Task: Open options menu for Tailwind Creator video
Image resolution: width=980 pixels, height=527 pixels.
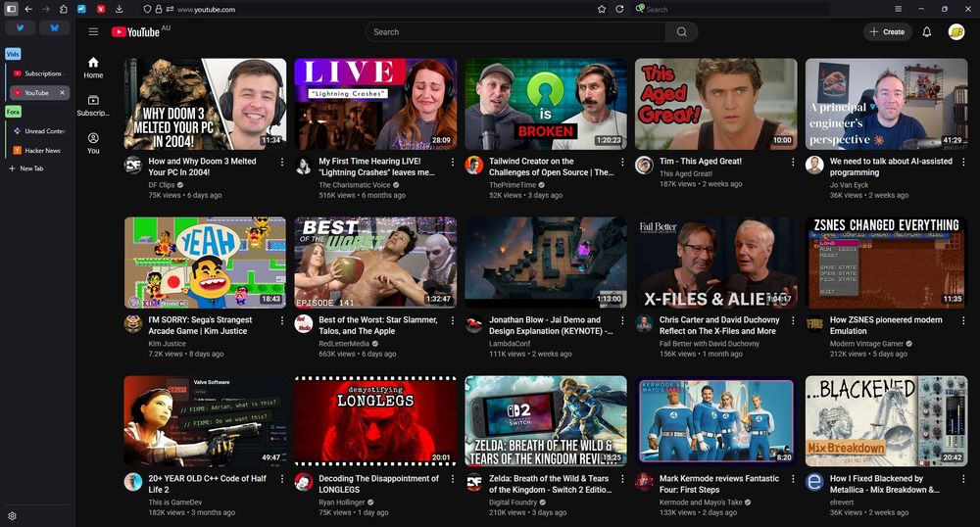Action: coord(622,162)
